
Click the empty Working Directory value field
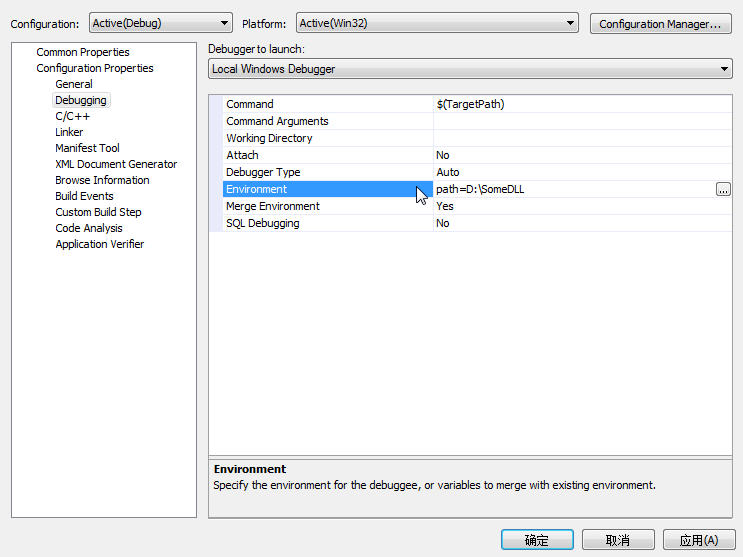click(582, 138)
